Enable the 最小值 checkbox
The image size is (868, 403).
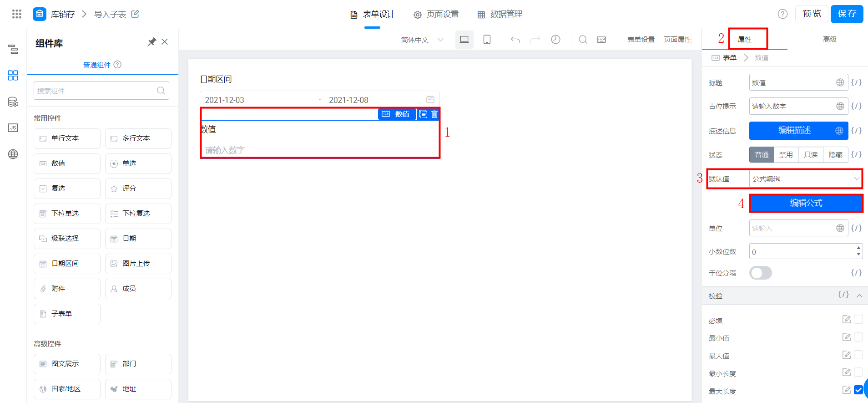[x=858, y=337]
